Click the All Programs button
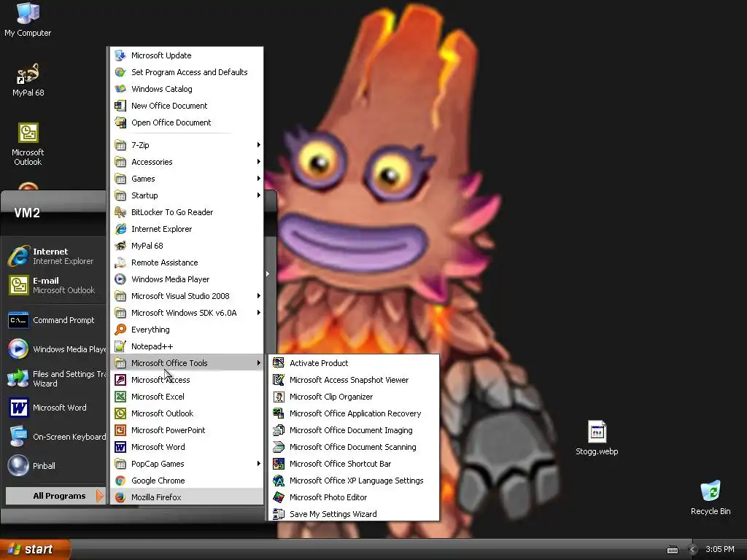 tap(55, 496)
